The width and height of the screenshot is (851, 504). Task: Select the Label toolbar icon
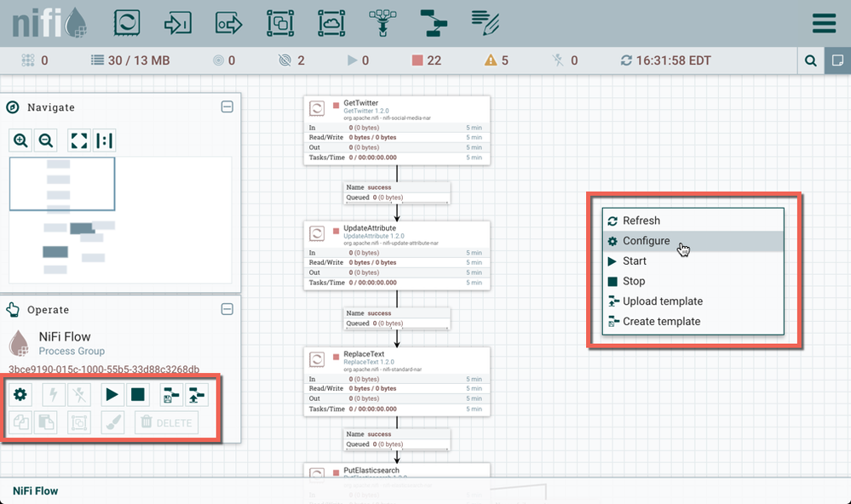[x=485, y=23]
